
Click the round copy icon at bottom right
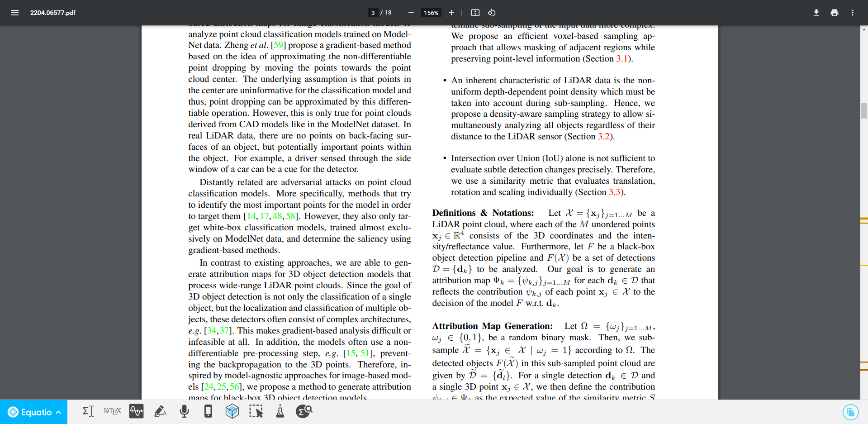tap(850, 412)
